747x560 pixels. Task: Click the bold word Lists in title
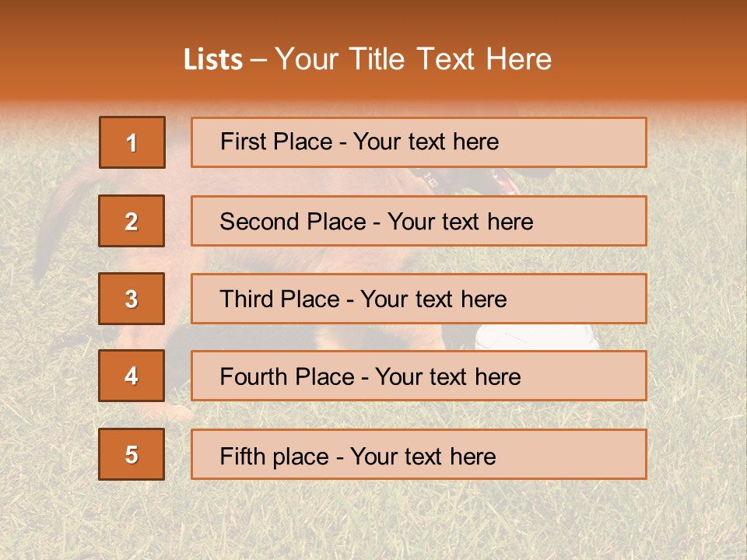coord(212,60)
